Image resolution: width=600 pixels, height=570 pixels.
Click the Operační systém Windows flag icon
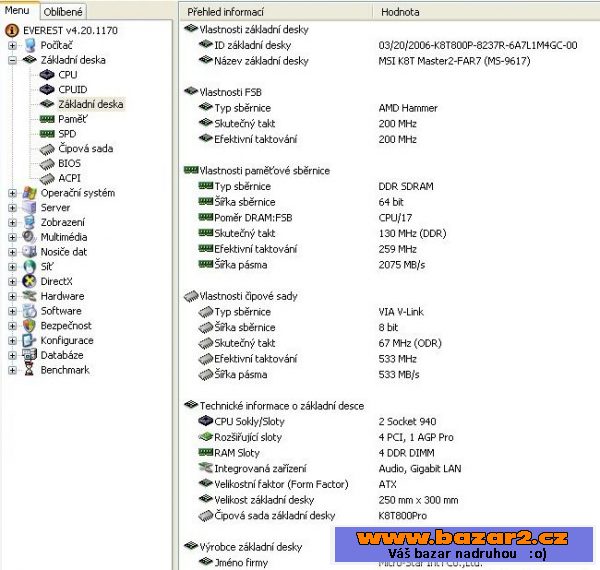[x=29, y=193]
